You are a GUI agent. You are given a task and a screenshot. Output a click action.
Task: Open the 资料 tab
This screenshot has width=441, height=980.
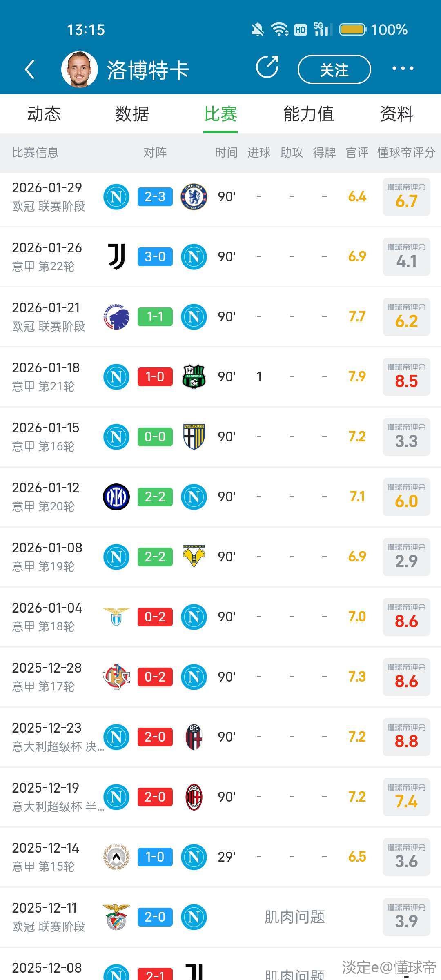(396, 114)
